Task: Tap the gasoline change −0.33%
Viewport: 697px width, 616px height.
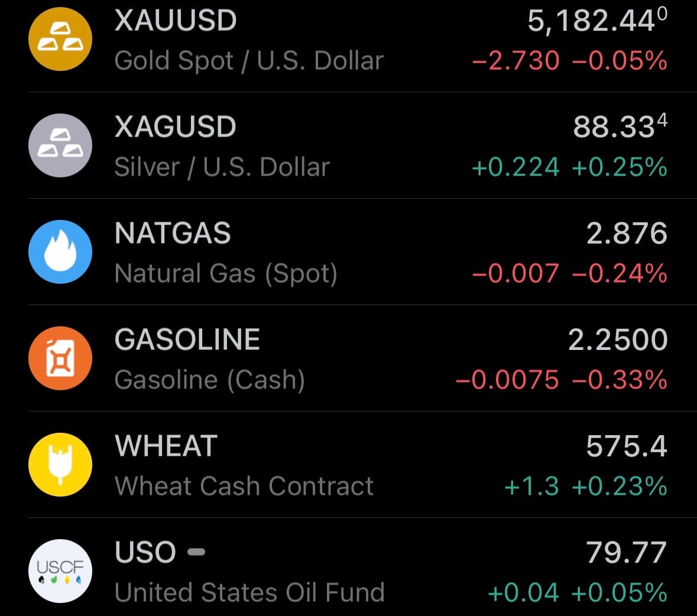Action: pos(620,380)
